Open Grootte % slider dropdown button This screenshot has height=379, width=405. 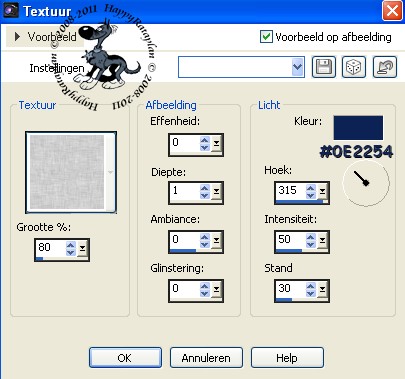[x=82, y=249]
